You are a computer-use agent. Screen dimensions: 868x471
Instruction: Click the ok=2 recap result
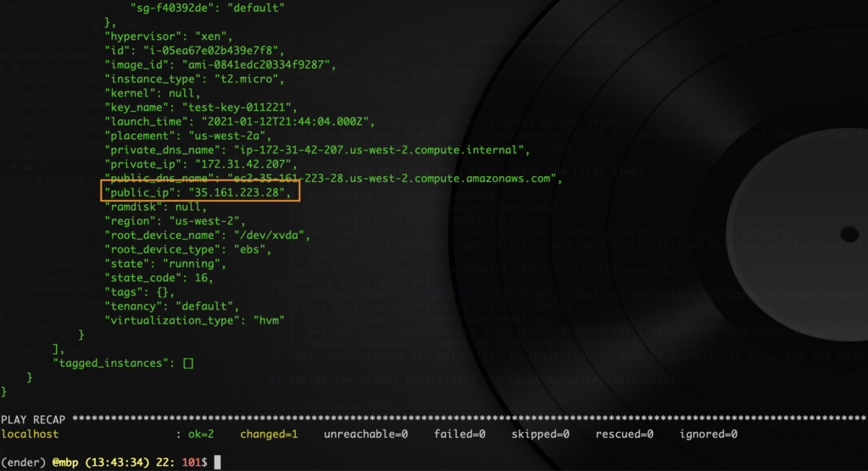pyautogui.click(x=202, y=434)
